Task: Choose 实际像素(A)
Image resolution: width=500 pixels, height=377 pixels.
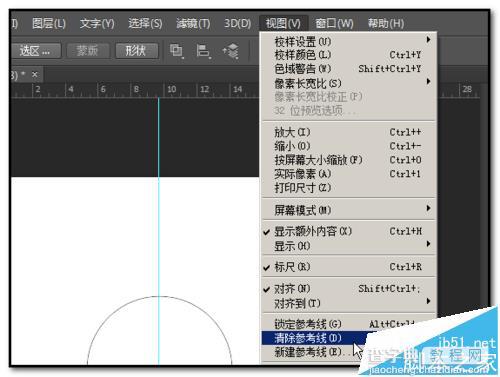Action: (x=349, y=174)
